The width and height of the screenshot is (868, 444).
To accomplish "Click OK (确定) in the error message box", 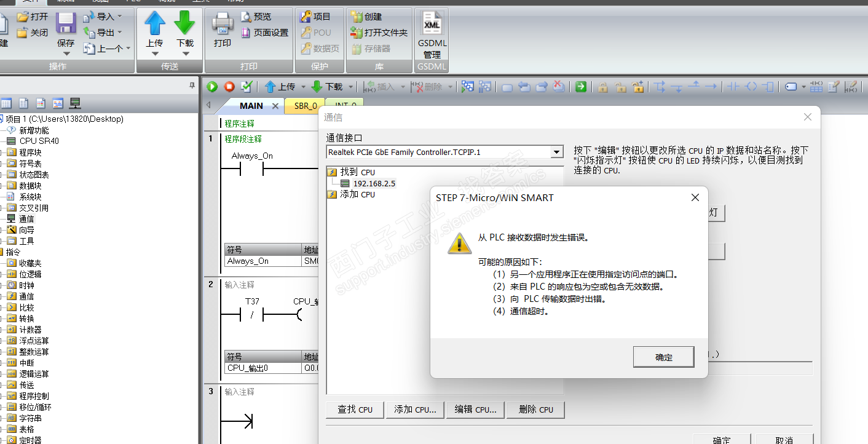I will pos(664,357).
